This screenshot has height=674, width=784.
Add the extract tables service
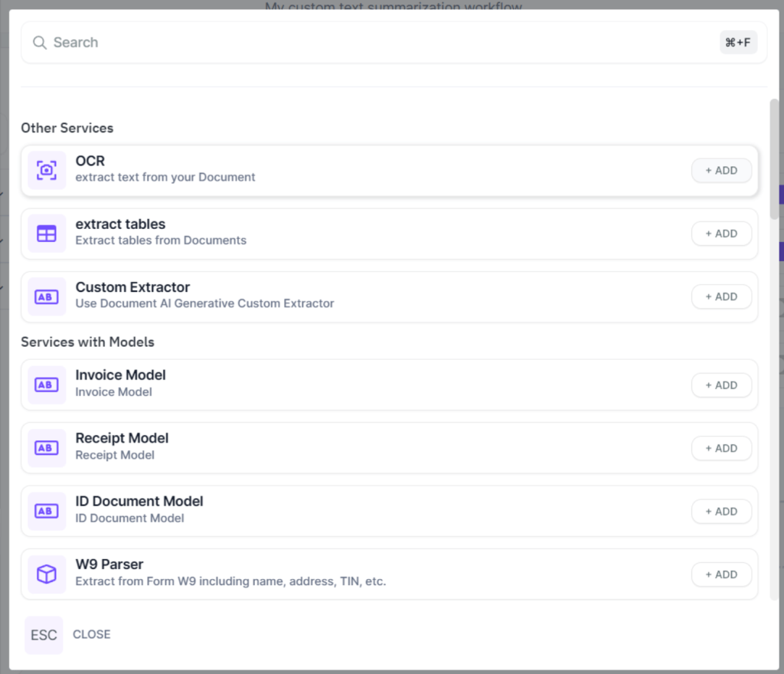point(720,233)
